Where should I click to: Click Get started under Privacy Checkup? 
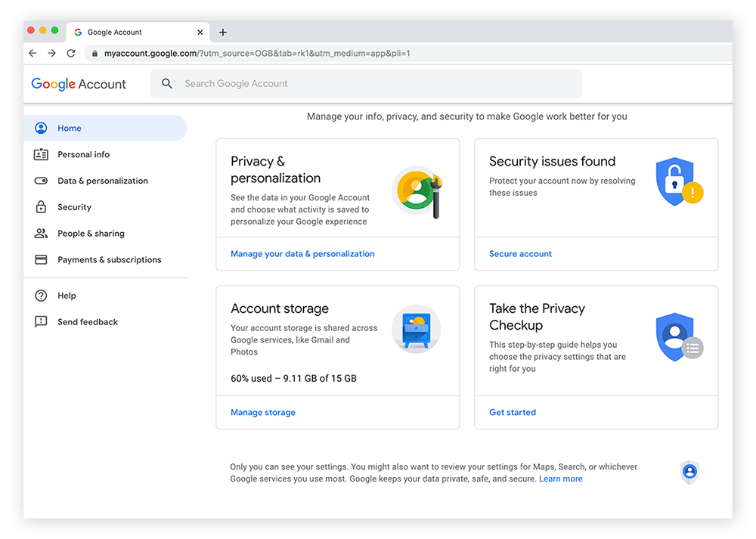(512, 412)
